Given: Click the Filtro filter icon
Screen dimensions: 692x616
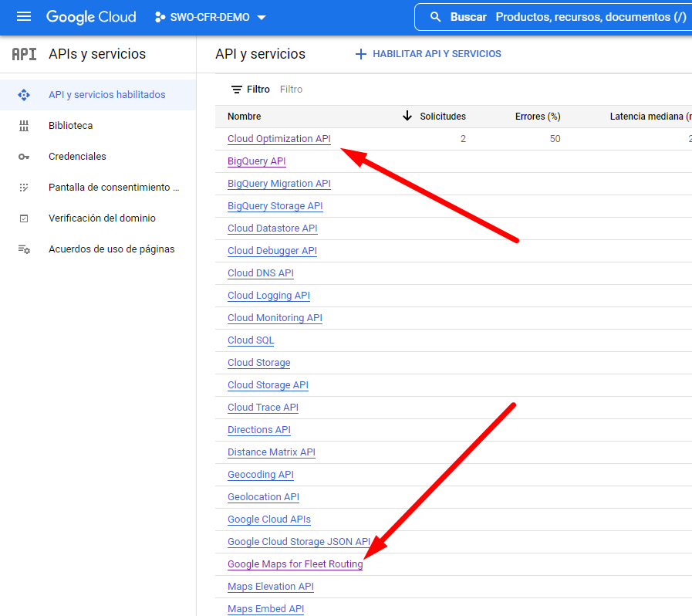Looking at the screenshot, I should [x=237, y=90].
